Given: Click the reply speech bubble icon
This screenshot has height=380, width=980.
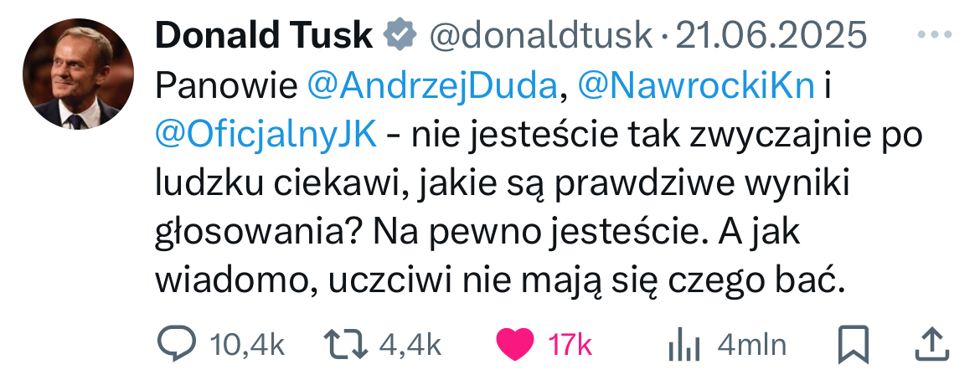Looking at the screenshot, I should 177,344.
